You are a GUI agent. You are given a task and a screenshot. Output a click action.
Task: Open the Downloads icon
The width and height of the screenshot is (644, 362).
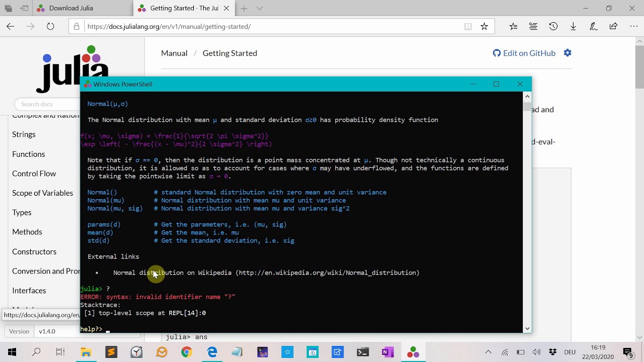pos(573,27)
